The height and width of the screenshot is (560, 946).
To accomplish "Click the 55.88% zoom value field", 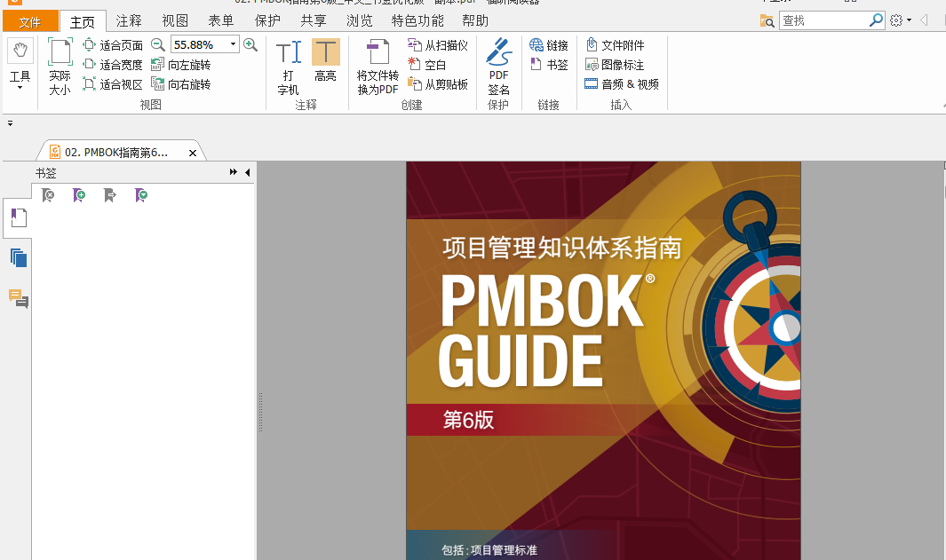I will (x=200, y=44).
